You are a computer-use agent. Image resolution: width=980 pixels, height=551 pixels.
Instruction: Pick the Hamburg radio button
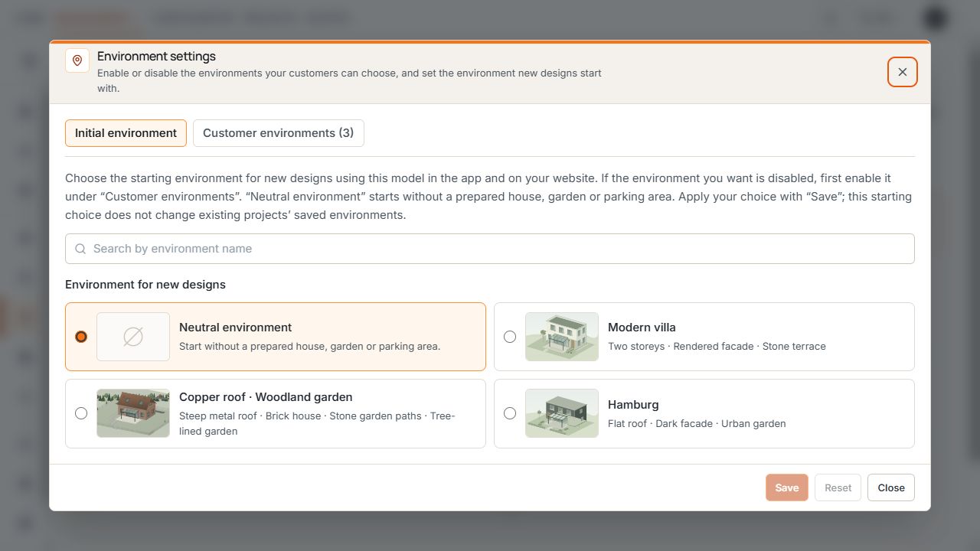point(510,413)
